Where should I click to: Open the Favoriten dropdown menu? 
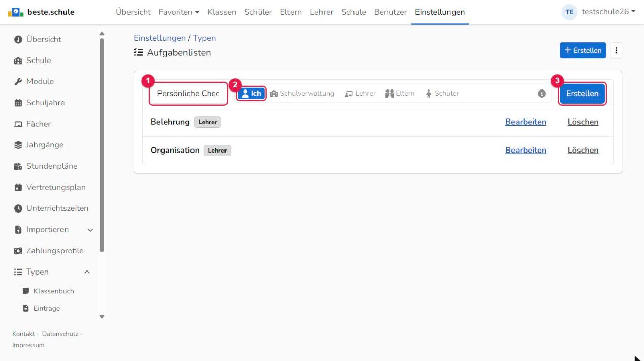pyautogui.click(x=179, y=12)
